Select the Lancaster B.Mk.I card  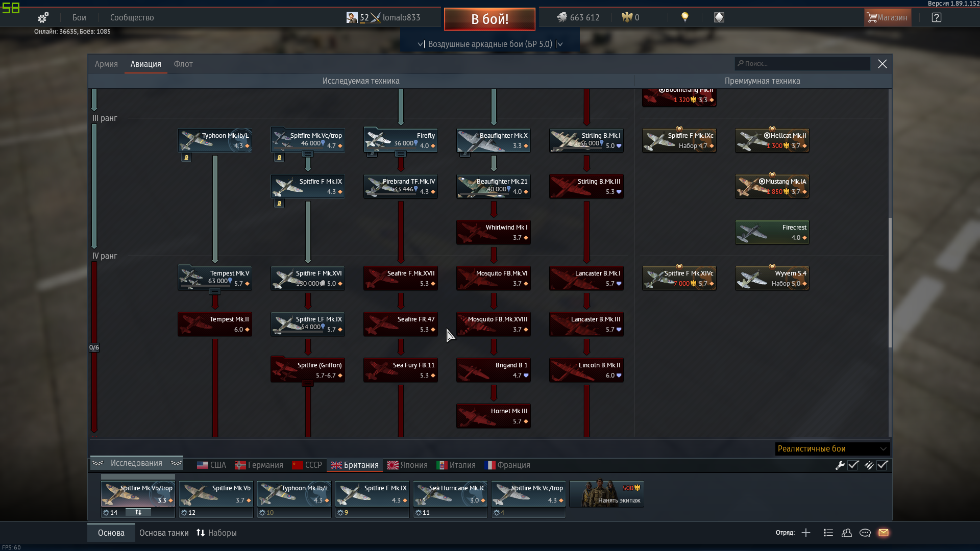586,278
